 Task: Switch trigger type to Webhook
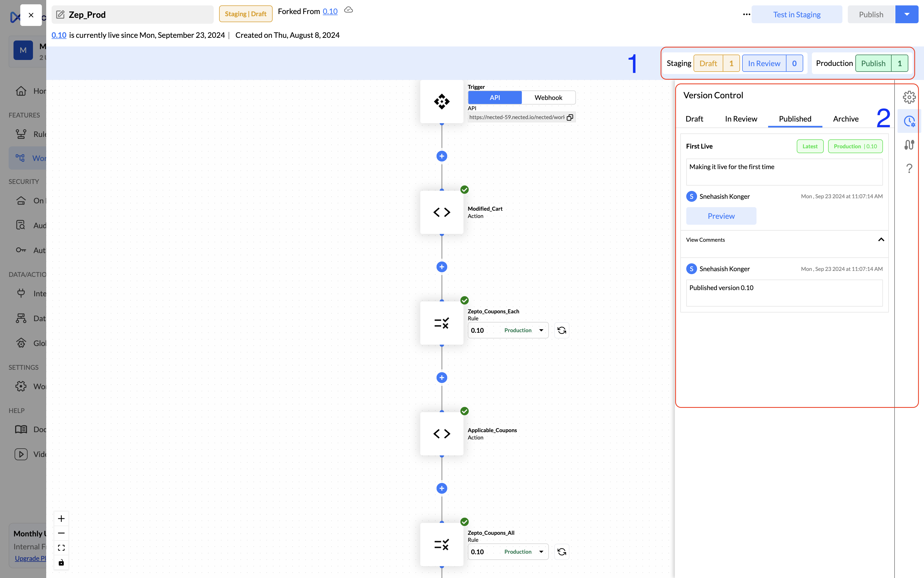[x=548, y=98]
